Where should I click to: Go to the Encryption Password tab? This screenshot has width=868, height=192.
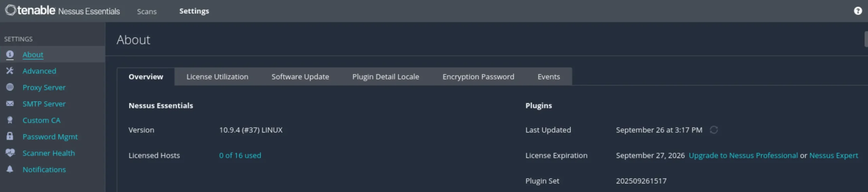(x=478, y=77)
